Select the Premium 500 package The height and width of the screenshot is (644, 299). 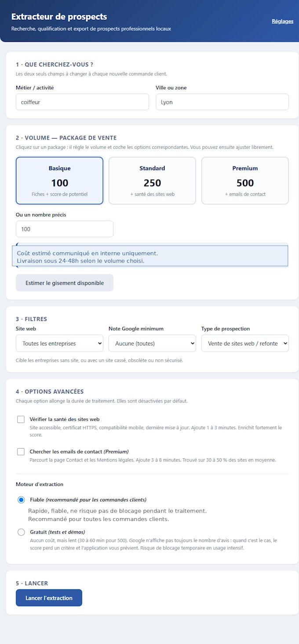(245, 181)
